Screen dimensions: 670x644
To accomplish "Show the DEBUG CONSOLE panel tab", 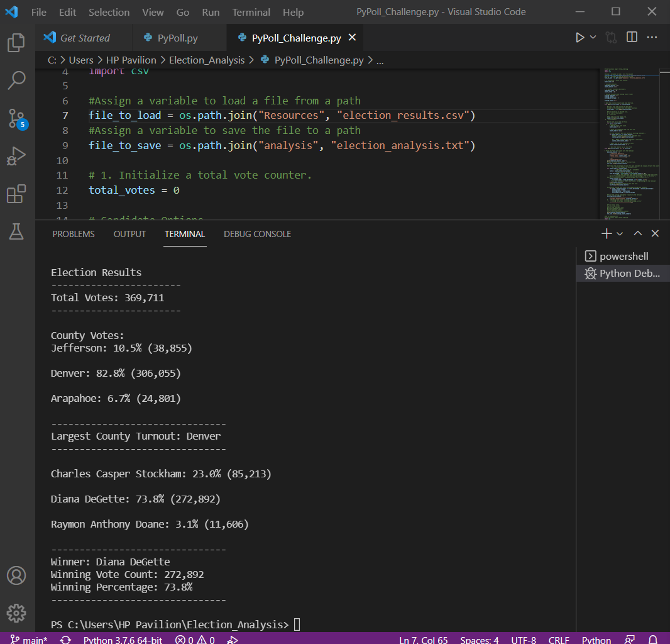I will click(x=257, y=234).
